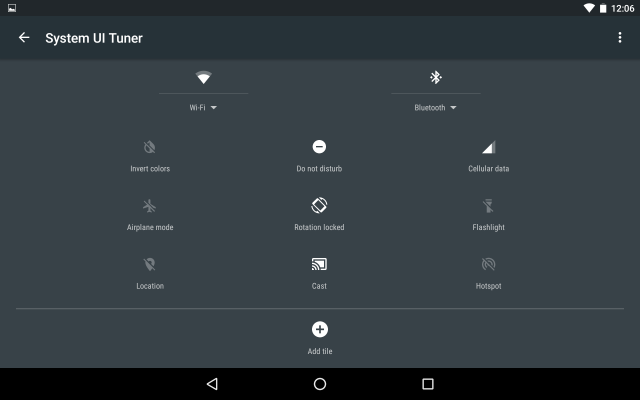Click the Wi-Fi label text
640x400 pixels.
tap(198, 108)
